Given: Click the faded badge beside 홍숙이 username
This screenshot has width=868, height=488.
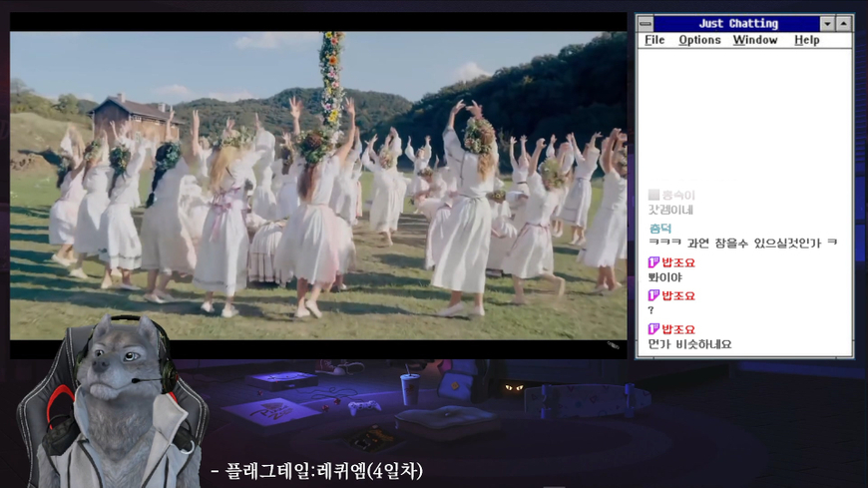Looking at the screenshot, I should pos(653,195).
